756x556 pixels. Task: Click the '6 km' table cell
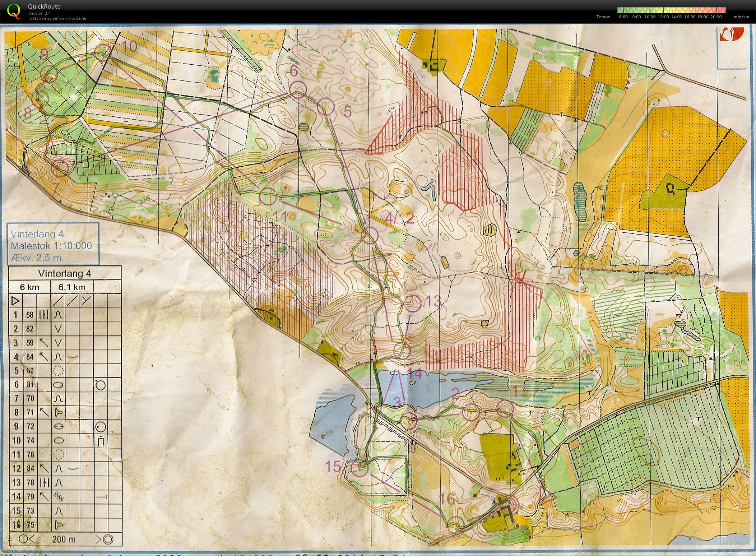click(x=30, y=287)
